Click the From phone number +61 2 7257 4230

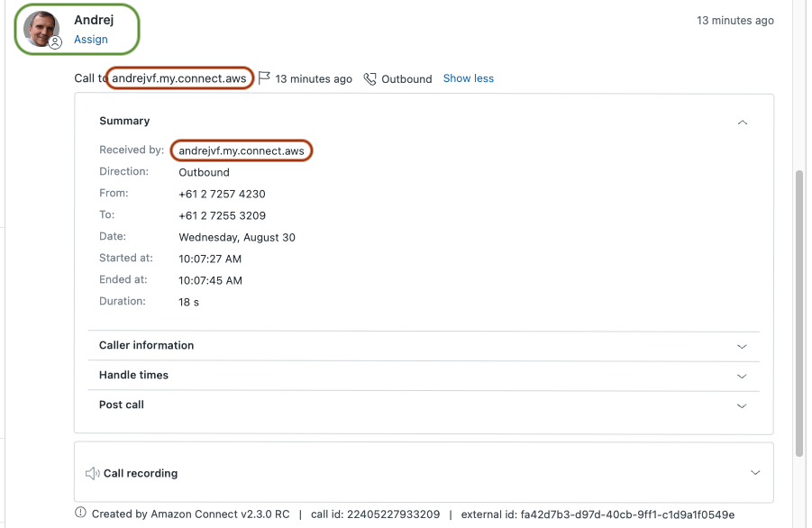pyautogui.click(x=222, y=194)
